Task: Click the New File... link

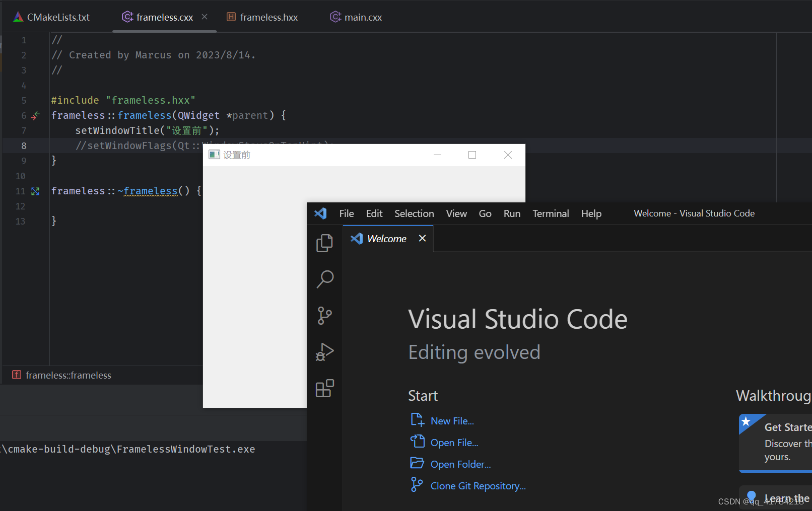Action: click(452, 421)
